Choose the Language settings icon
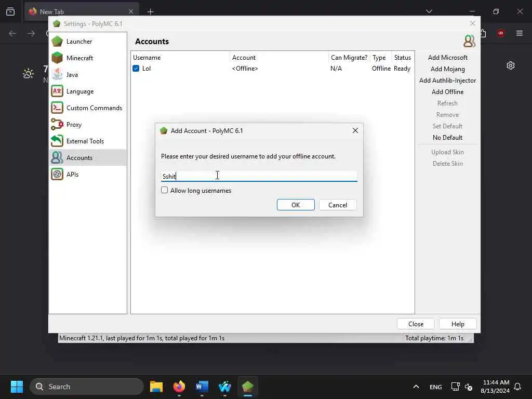532x399 pixels. click(57, 91)
